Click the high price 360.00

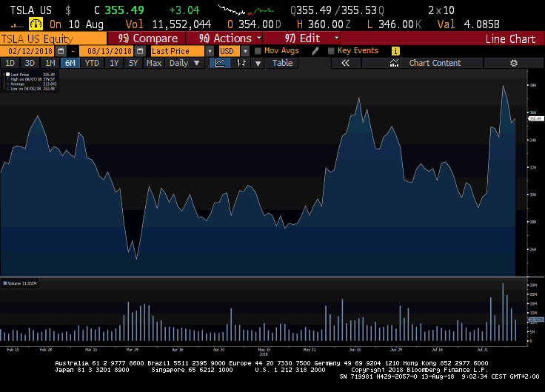[x=326, y=24]
